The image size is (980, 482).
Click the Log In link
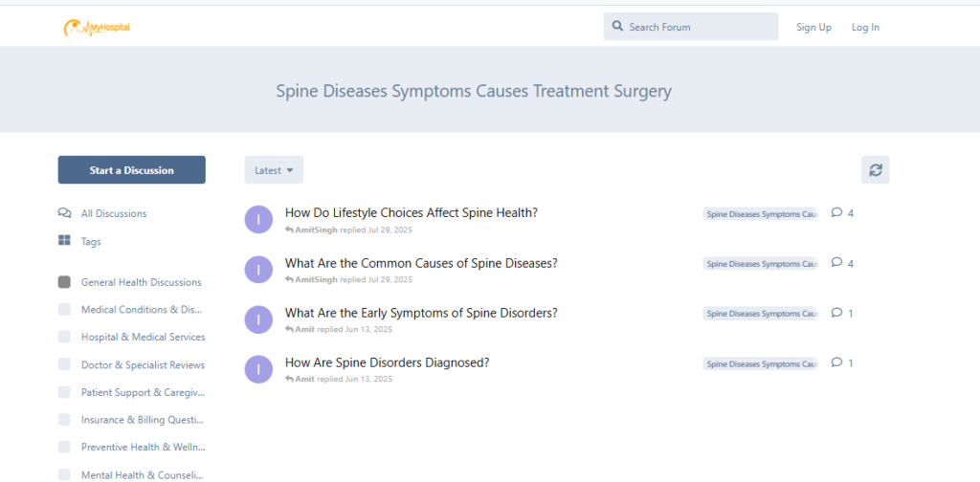pyautogui.click(x=865, y=28)
